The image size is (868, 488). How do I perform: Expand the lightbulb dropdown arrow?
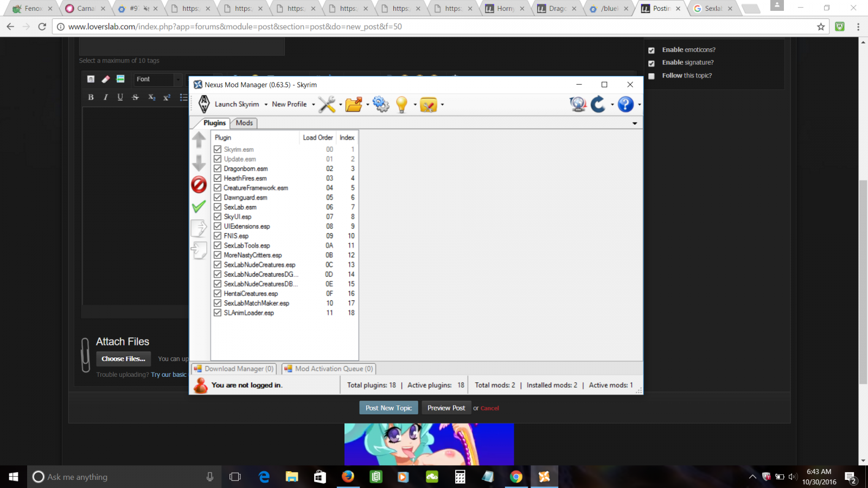tap(415, 105)
